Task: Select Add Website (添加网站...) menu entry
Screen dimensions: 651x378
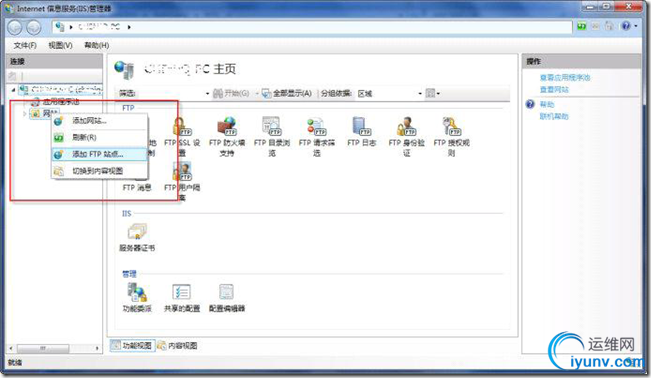Action: point(100,121)
